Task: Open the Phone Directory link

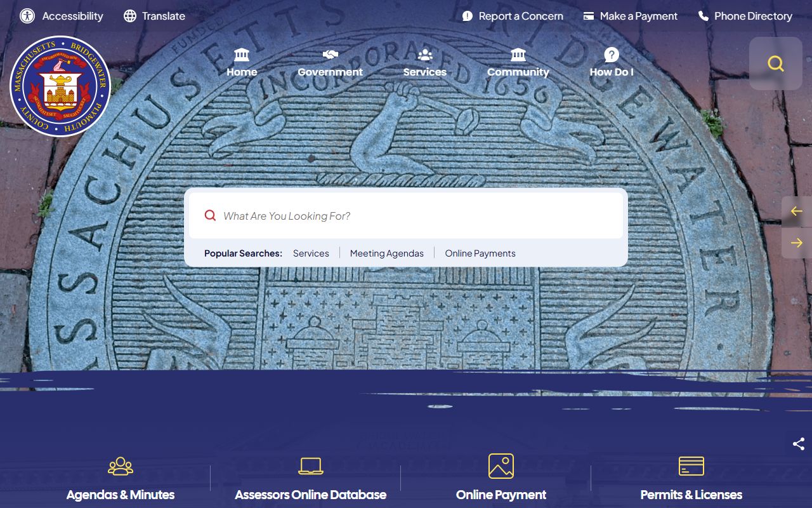Action: [x=745, y=16]
